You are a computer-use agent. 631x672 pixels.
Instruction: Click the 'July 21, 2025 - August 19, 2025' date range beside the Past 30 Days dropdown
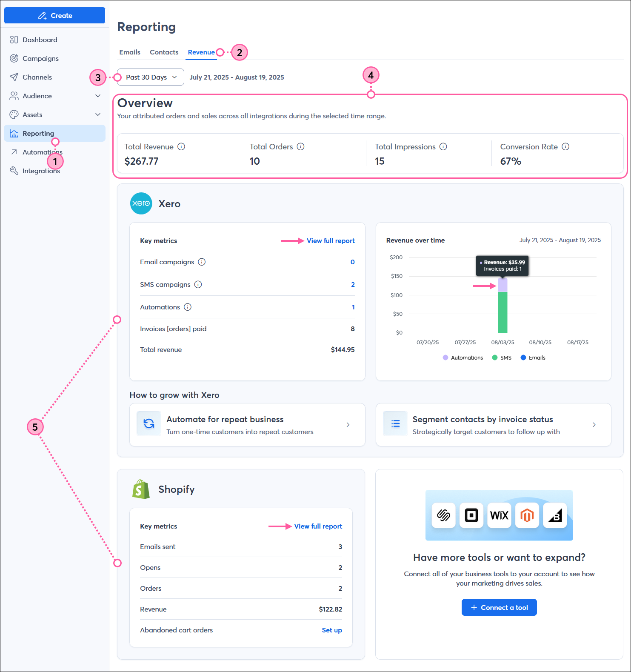pos(237,77)
